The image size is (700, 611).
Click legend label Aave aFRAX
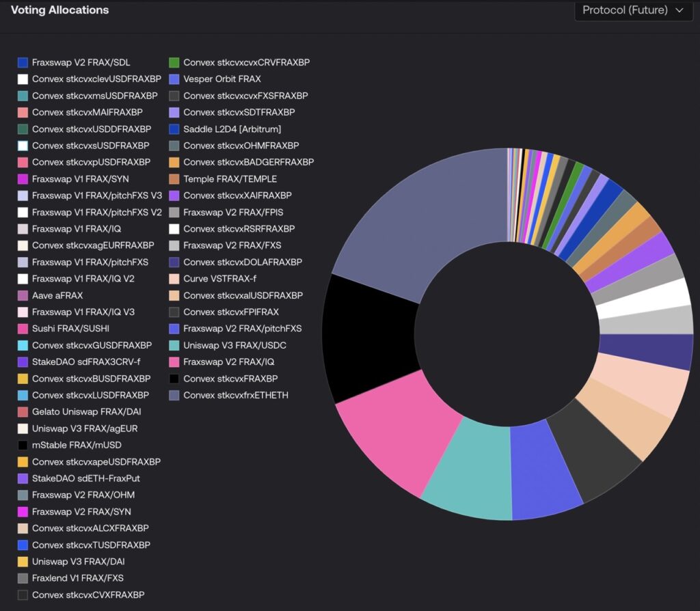(57, 295)
